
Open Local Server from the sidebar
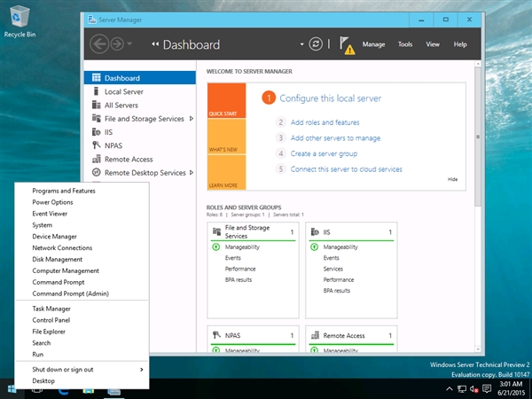123,91
